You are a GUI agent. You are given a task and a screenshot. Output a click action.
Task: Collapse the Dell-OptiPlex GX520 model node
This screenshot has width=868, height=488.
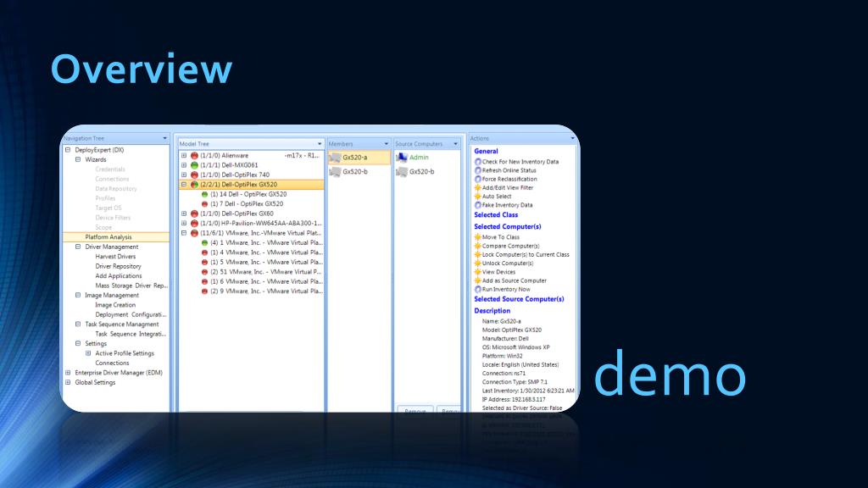pos(184,184)
